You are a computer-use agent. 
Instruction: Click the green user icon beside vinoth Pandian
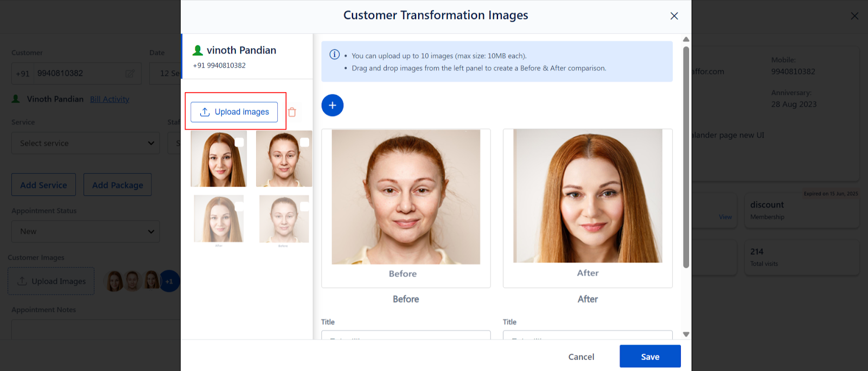tap(198, 50)
